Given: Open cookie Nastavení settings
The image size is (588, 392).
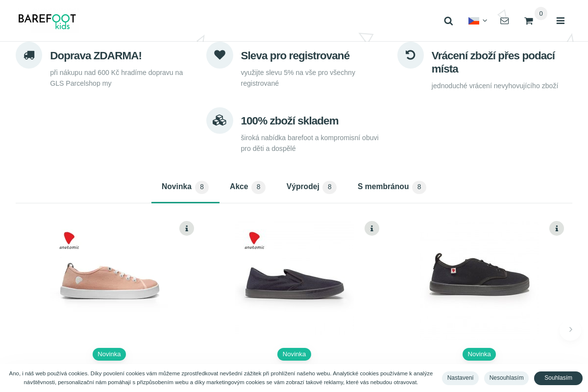Looking at the screenshot, I should [x=460, y=378].
